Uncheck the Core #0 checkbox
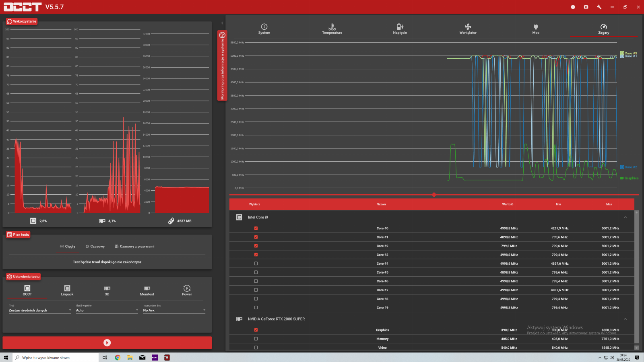Screen dimensions: 644x362 [x=256, y=228]
